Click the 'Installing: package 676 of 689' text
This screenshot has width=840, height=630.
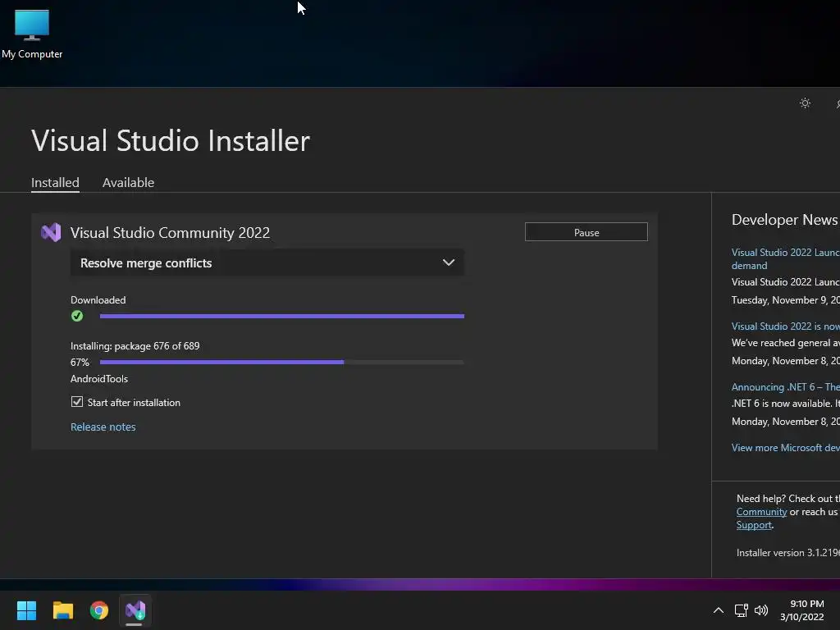[x=135, y=346]
